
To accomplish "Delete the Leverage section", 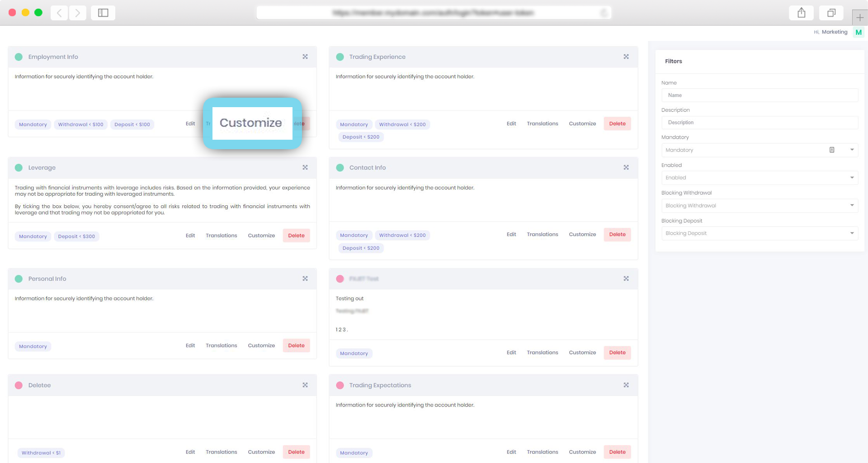I will pyautogui.click(x=296, y=236).
